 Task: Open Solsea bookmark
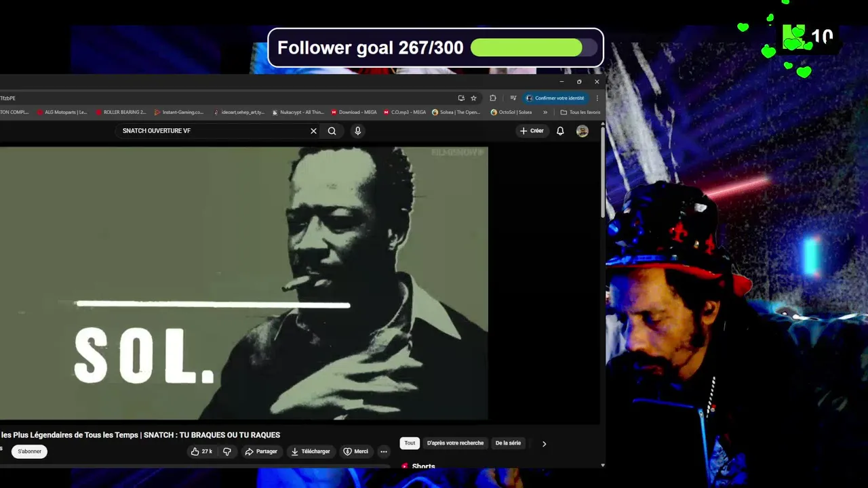pos(456,113)
